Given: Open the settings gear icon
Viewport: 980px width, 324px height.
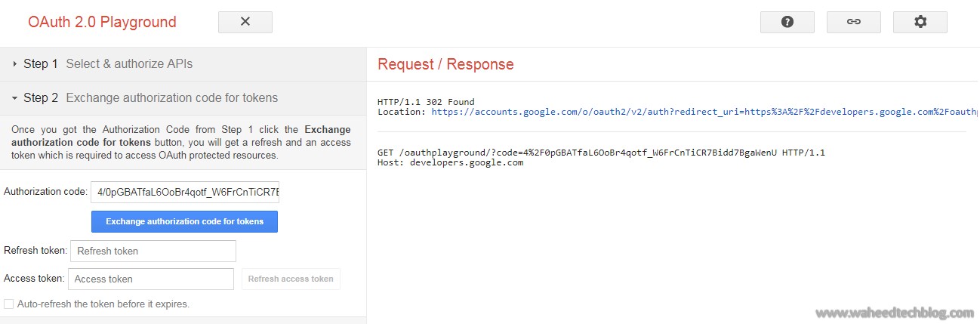Looking at the screenshot, I should [x=920, y=22].
